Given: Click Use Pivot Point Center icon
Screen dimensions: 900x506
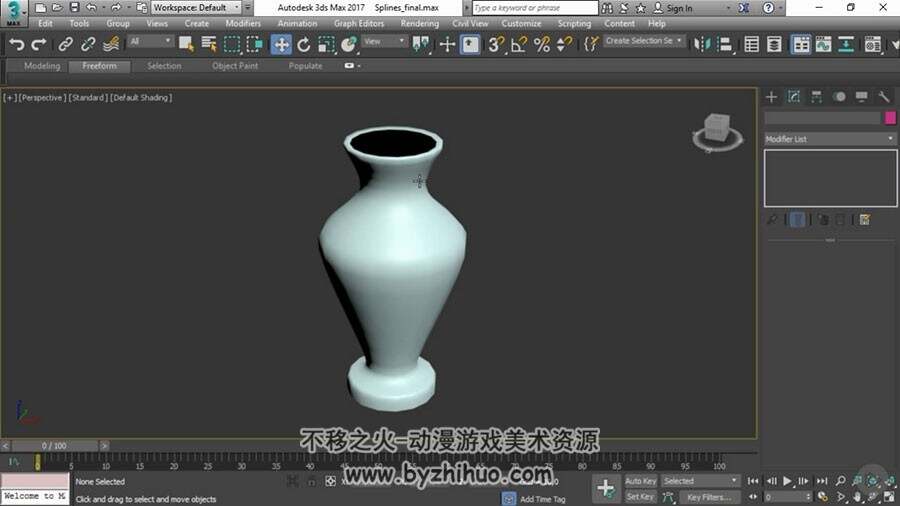Looking at the screenshot, I should (421, 44).
